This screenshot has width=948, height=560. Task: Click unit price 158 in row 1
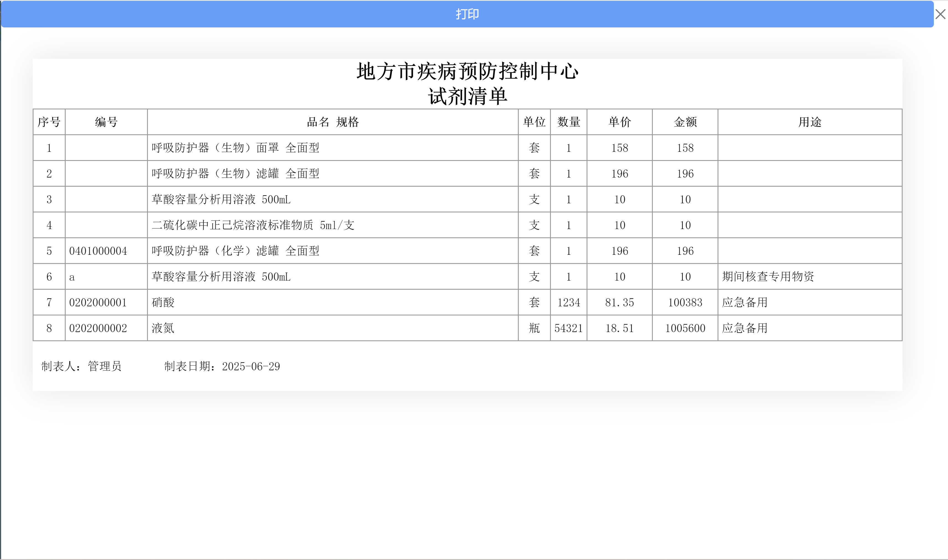(620, 148)
